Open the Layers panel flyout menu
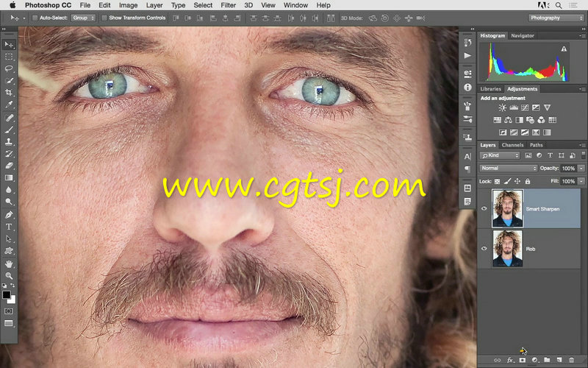Screen dimensions: 588x368 click(x=583, y=145)
